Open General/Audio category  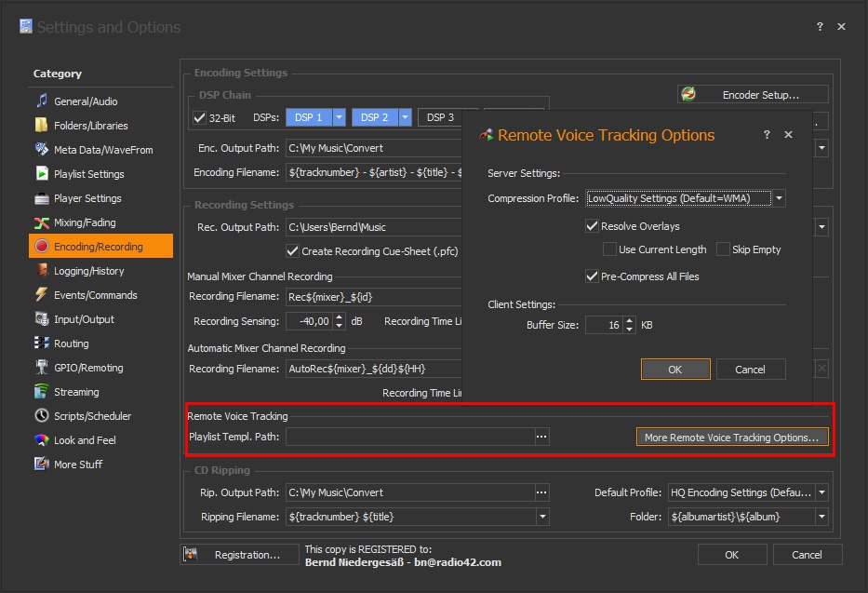coord(100,101)
